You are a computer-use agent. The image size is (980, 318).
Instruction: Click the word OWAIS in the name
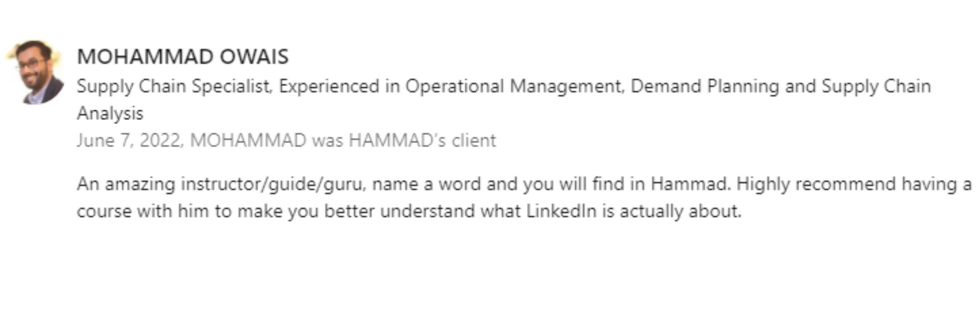point(254,57)
